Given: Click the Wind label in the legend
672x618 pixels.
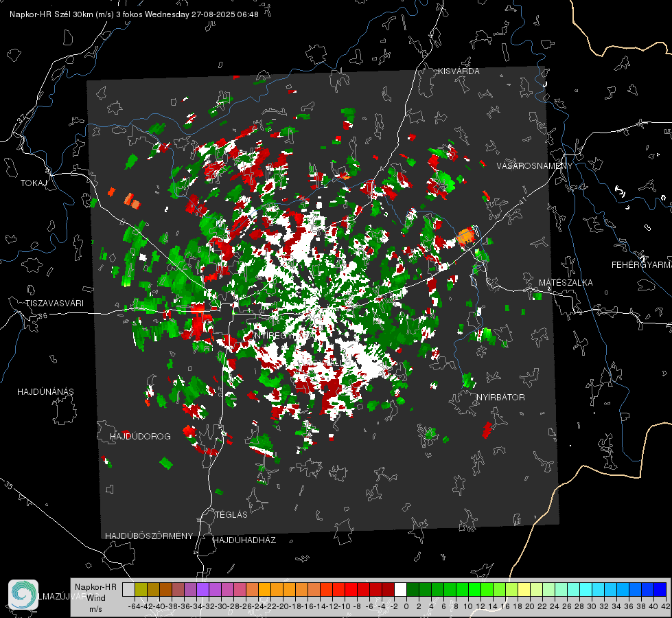Looking at the screenshot, I should coord(95,597).
